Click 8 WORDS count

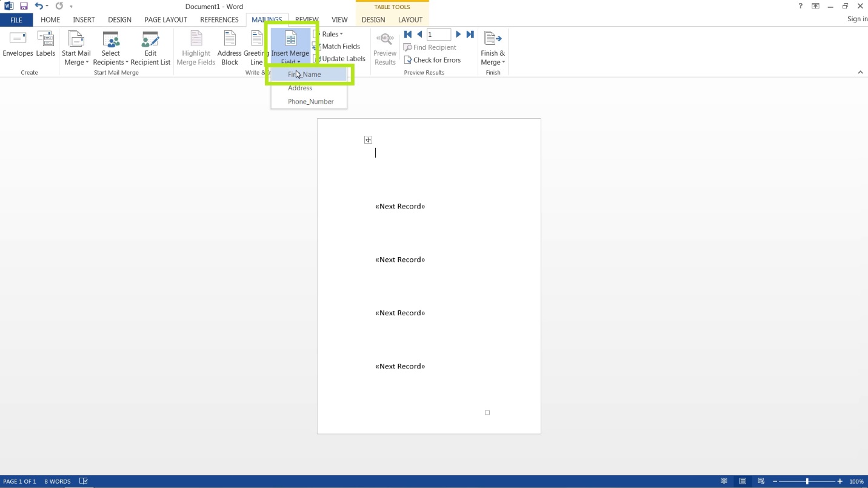click(x=58, y=481)
